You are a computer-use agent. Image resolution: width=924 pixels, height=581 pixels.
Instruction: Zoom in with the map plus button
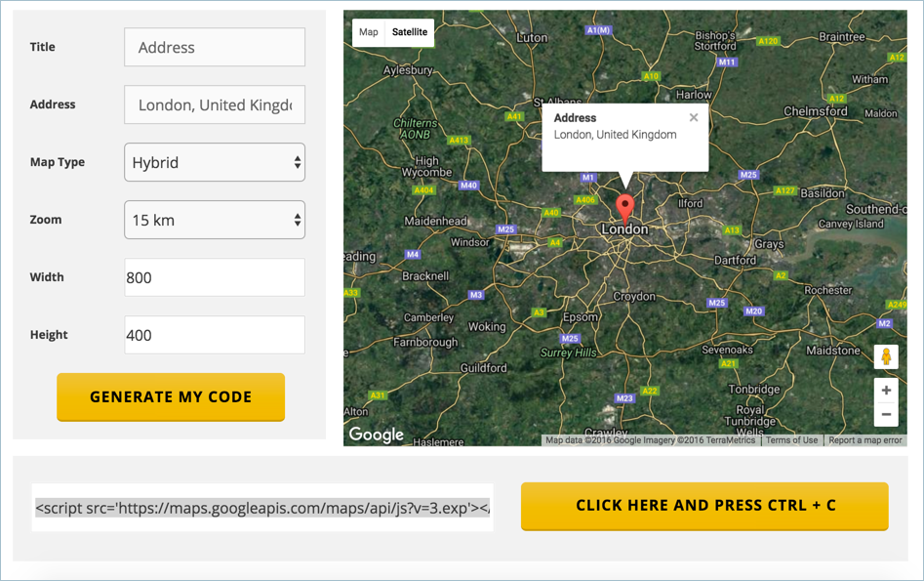[x=886, y=391]
